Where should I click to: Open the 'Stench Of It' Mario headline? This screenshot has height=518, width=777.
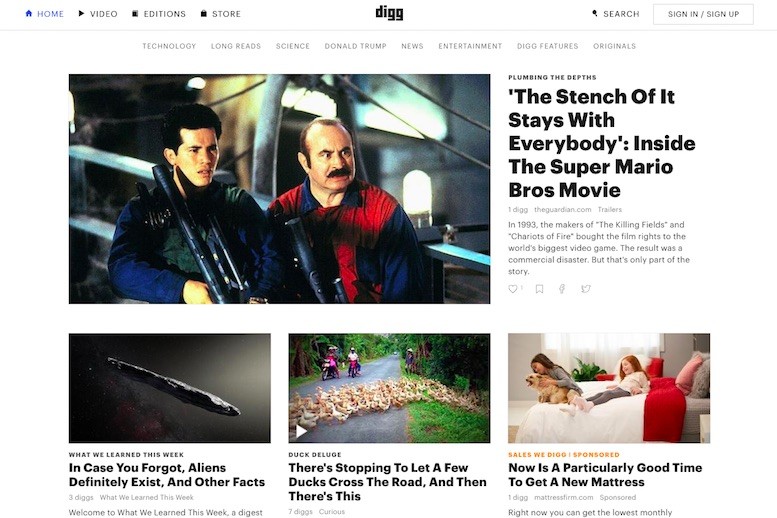point(602,143)
